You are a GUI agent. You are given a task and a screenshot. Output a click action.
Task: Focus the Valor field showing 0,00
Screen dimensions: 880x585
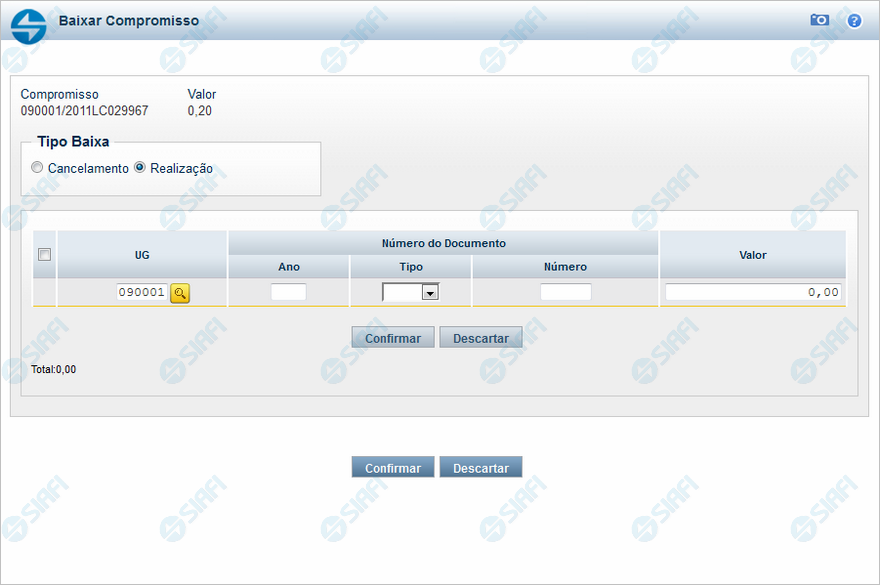pos(752,293)
